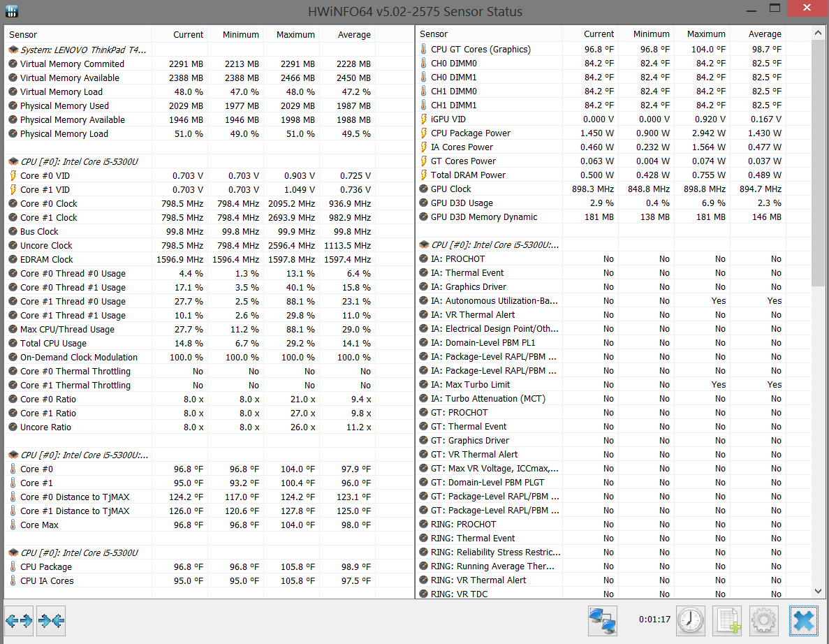Select the IA: Autonomous Utilization-Ba... row
This screenshot has height=644, width=829.
pos(600,300)
